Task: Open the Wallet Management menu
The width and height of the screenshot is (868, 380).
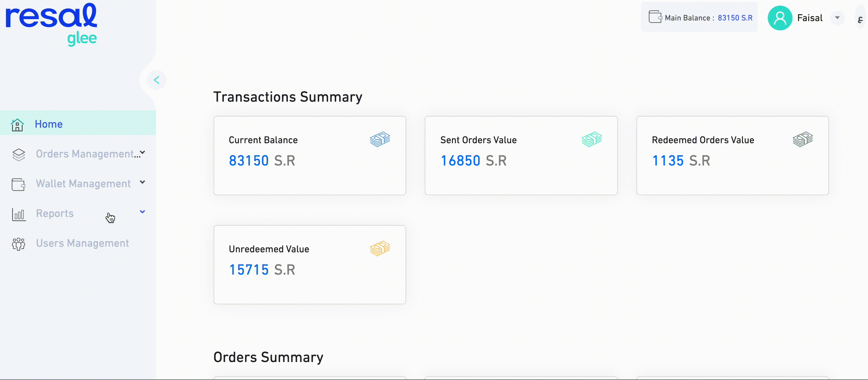Action: pyautogui.click(x=78, y=184)
